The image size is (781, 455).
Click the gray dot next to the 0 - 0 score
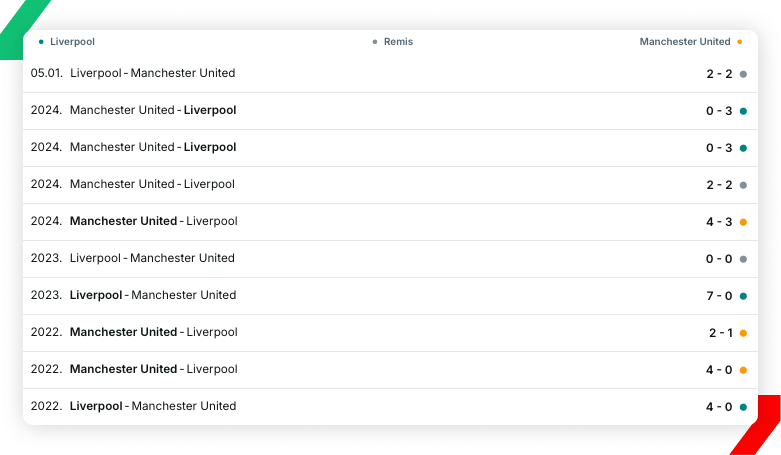coord(743,259)
